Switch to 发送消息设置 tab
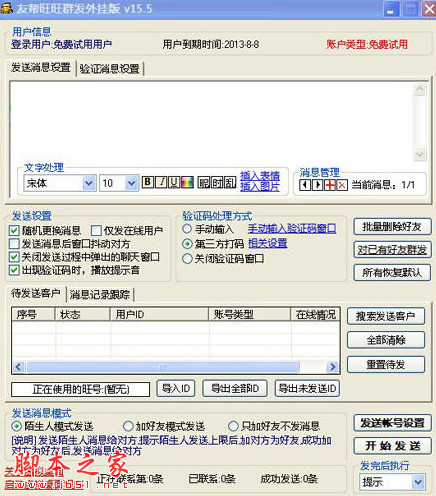 click(x=41, y=68)
